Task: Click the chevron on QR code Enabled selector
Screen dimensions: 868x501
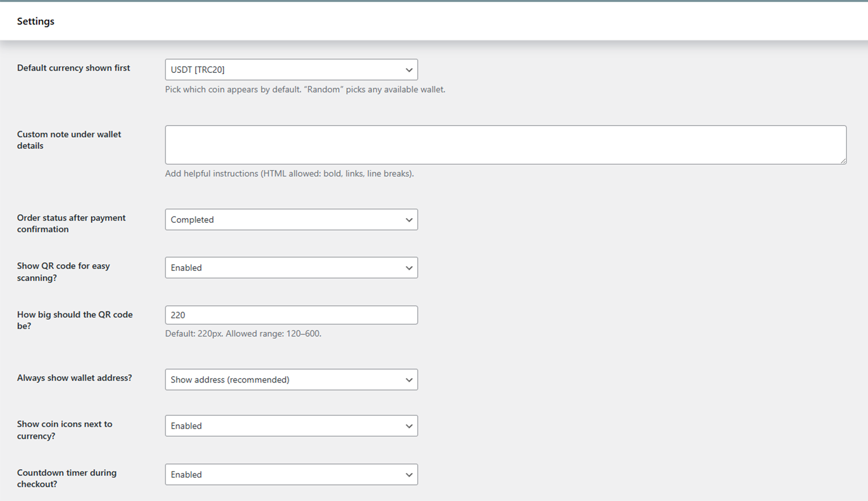Action: point(409,267)
